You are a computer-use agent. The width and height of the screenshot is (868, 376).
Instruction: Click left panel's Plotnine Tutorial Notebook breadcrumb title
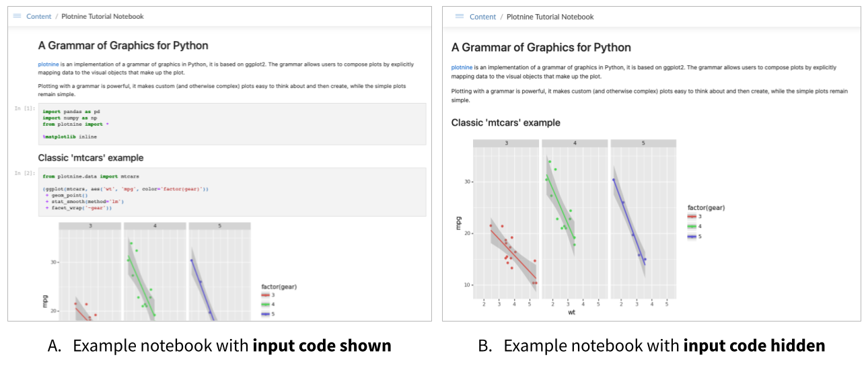102,16
